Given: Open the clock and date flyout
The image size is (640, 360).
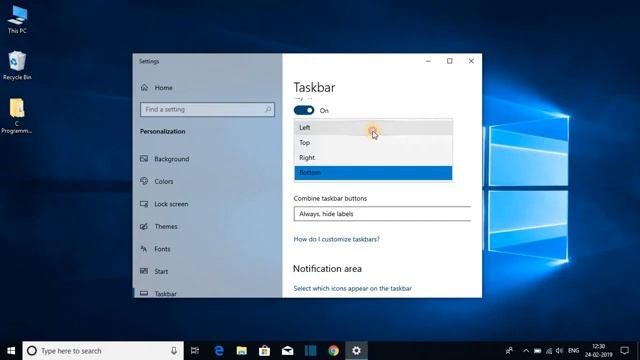Looking at the screenshot, I should tap(598, 351).
